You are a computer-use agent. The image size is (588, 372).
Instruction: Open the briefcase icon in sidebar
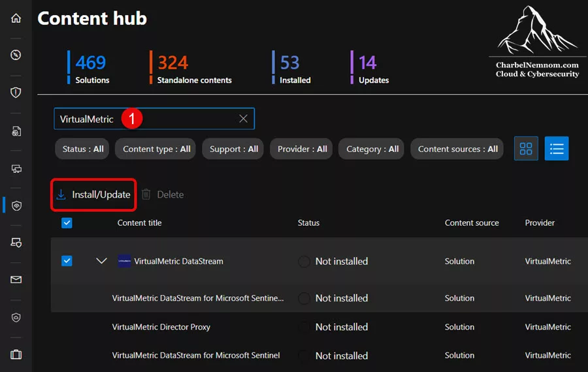click(16, 354)
